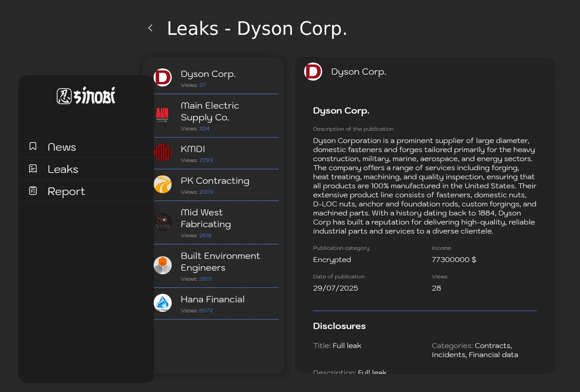Click PK Contracting yellow road logo
Image resolution: width=580 pixels, height=392 pixels.
(x=163, y=184)
